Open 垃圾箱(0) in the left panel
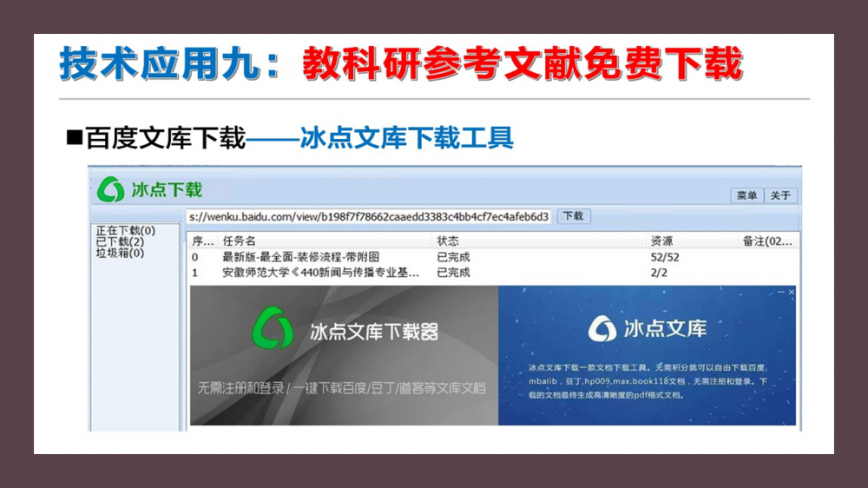Screen dimensions: 868x488 (121, 254)
